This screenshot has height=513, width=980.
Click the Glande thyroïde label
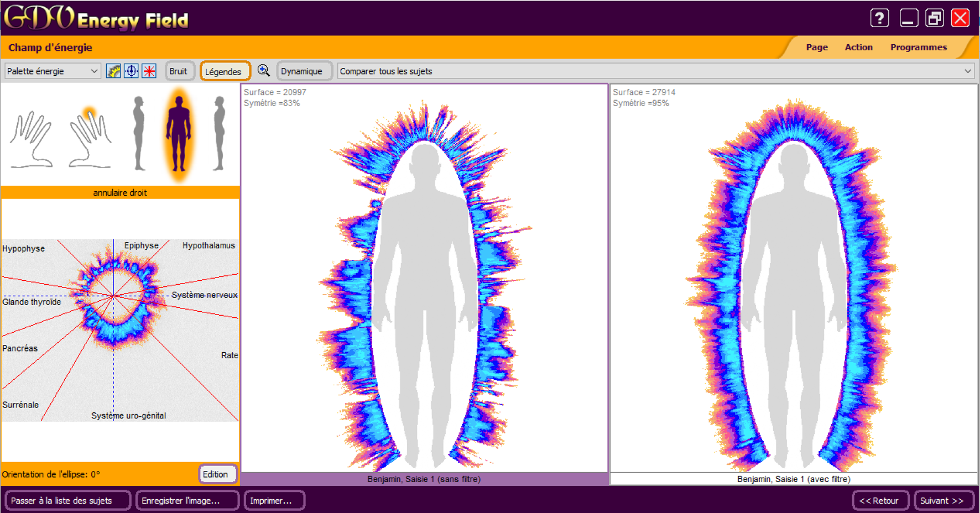tap(32, 302)
